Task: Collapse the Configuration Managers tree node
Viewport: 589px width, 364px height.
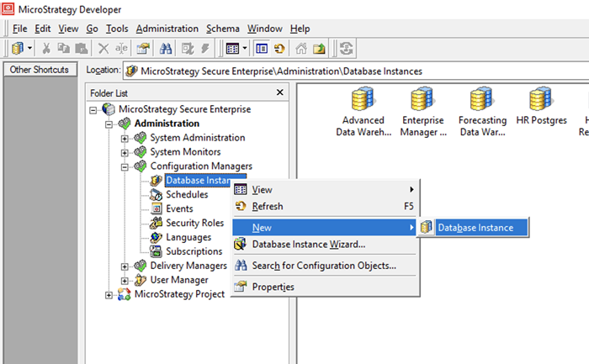Action: click(125, 166)
